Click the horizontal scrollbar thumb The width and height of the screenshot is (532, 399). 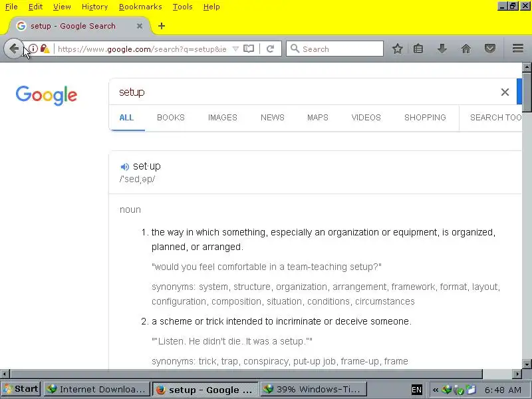(246, 374)
